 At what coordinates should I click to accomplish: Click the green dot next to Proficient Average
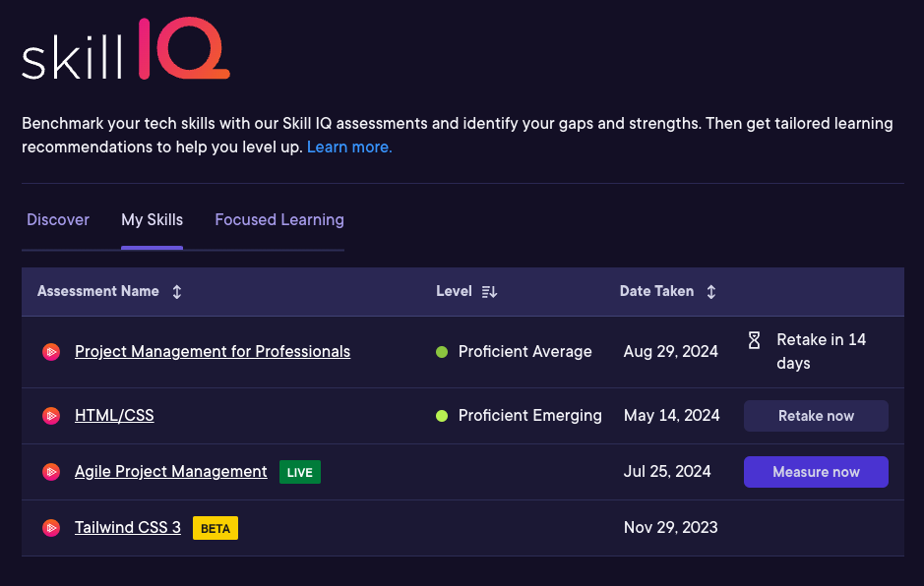point(442,352)
